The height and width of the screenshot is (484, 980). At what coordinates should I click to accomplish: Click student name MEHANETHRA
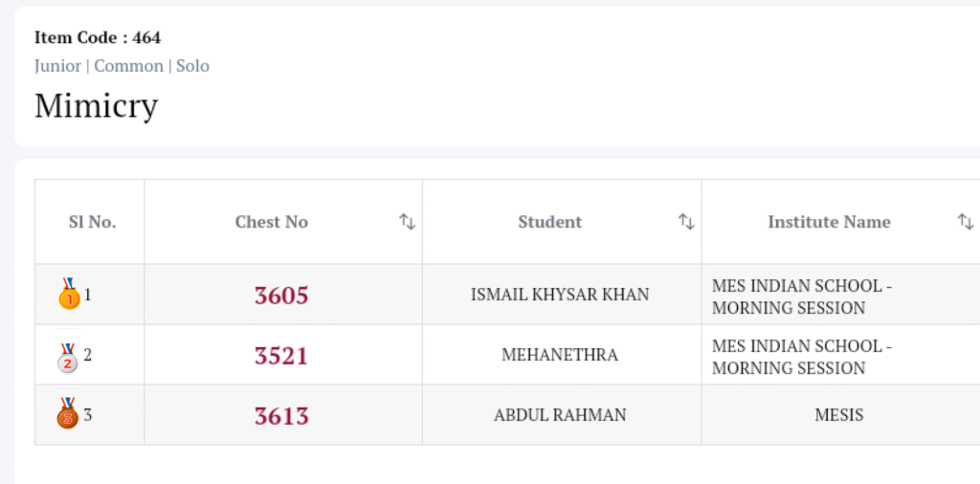pyautogui.click(x=560, y=355)
